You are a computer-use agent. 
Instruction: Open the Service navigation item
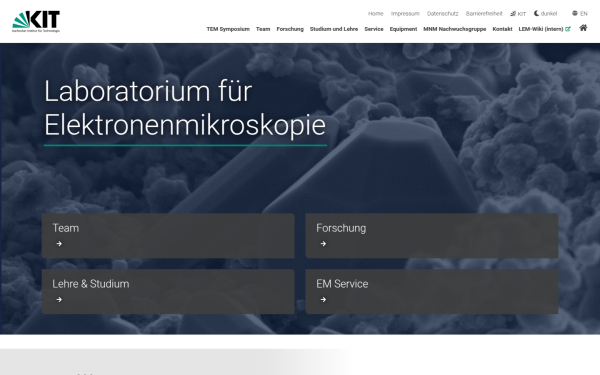[374, 29]
